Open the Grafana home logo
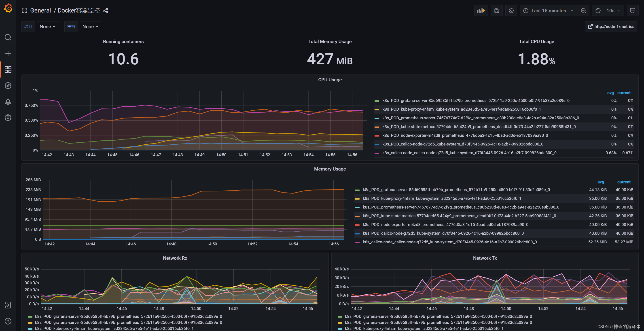The image size is (644, 331). (8, 8)
